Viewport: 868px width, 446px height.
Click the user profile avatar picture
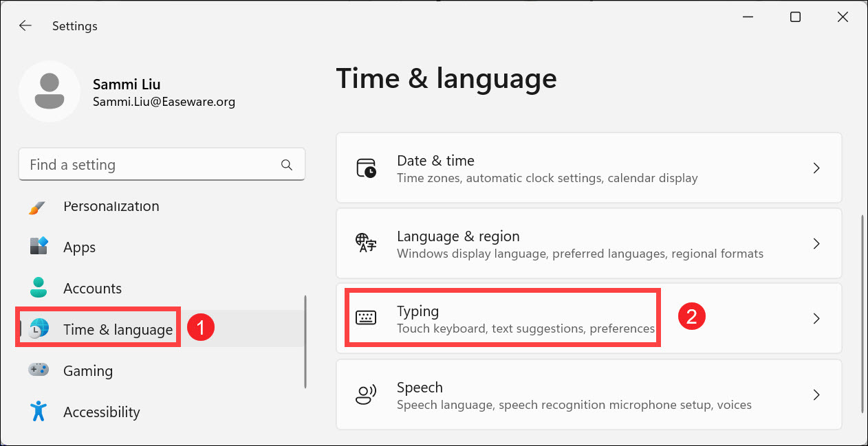click(49, 91)
